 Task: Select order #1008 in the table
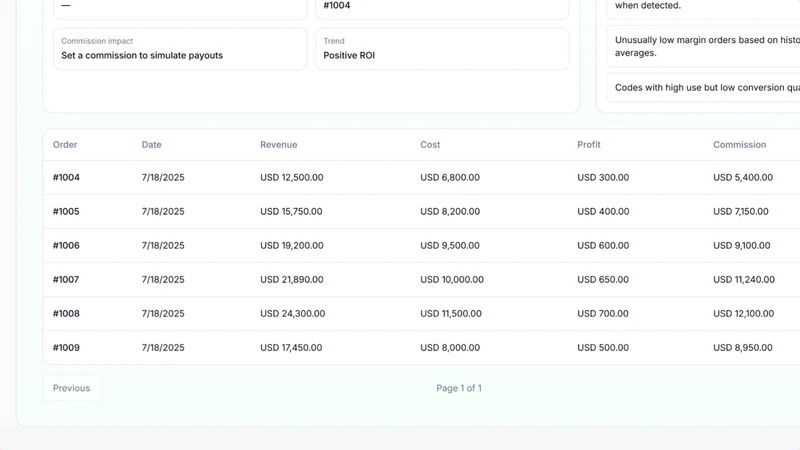point(66,314)
